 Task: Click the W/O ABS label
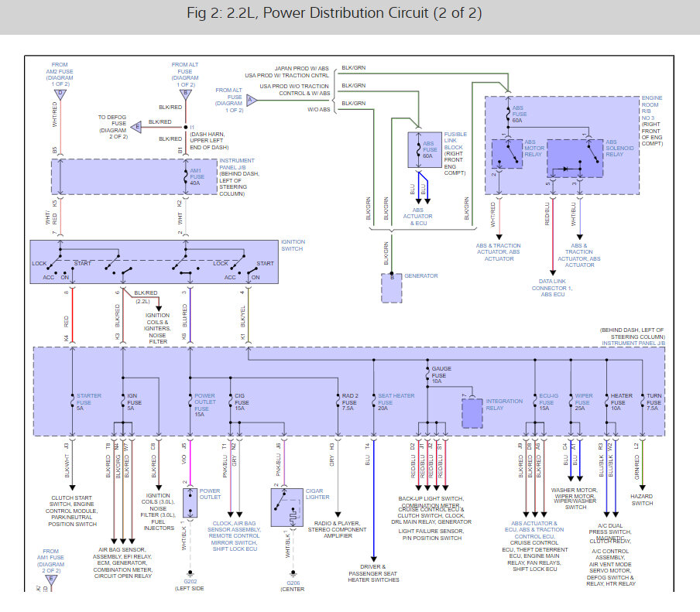pyautogui.click(x=319, y=110)
